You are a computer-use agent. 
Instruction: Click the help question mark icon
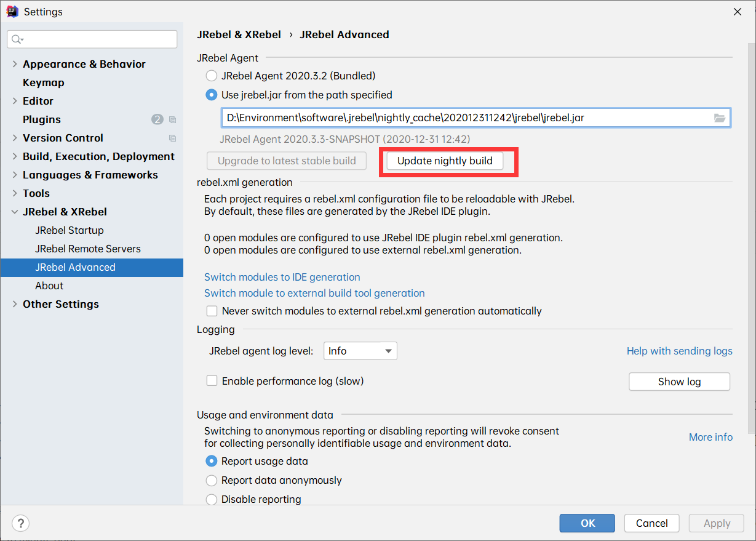(x=20, y=523)
